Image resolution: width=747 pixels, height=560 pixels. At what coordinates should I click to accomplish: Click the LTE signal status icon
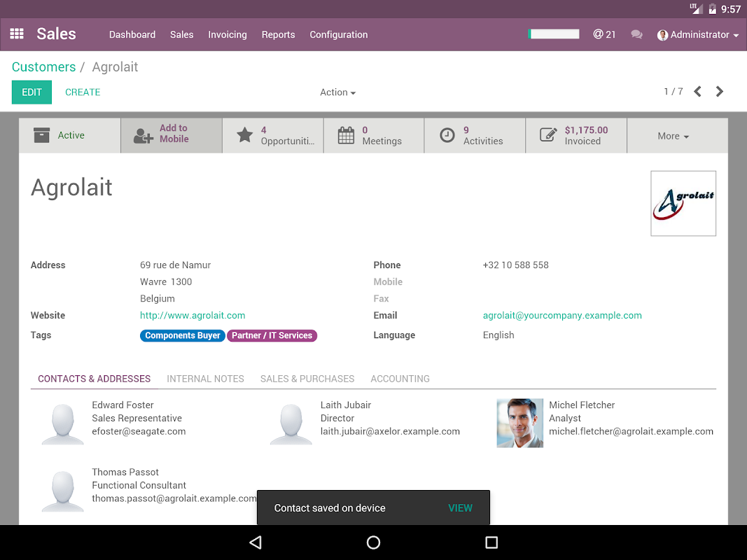tap(696, 8)
